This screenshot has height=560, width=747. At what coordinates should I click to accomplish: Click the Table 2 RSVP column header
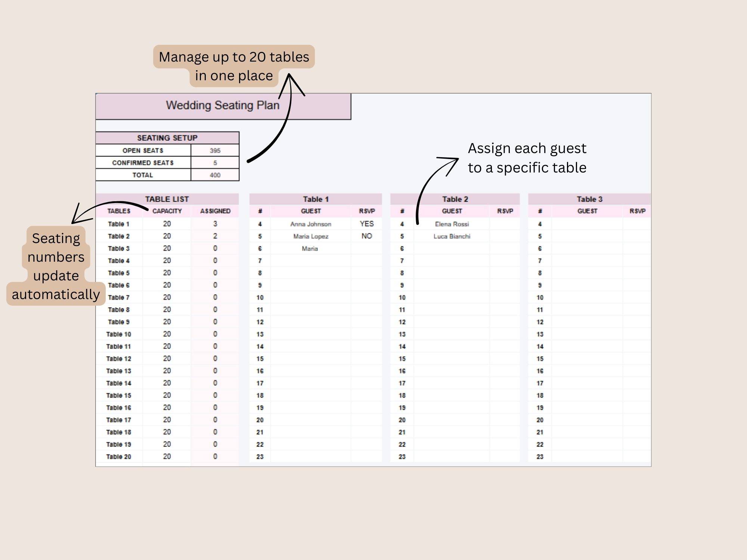[x=505, y=211]
